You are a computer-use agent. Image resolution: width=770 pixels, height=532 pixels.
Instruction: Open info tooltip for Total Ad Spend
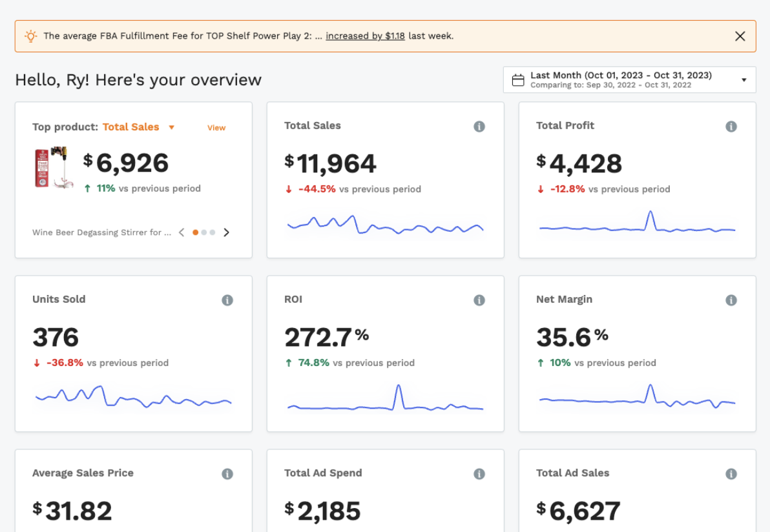coord(479,474)
